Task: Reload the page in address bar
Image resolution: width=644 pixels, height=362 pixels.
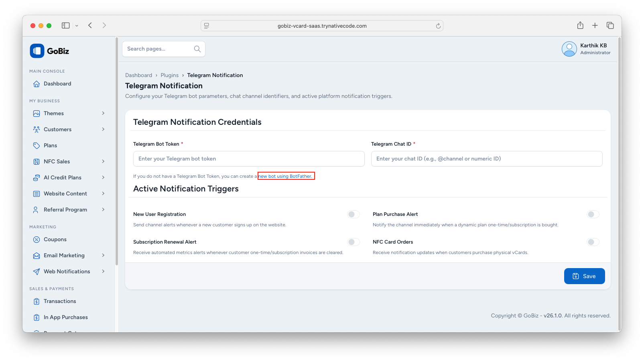Action: (438, 26)
